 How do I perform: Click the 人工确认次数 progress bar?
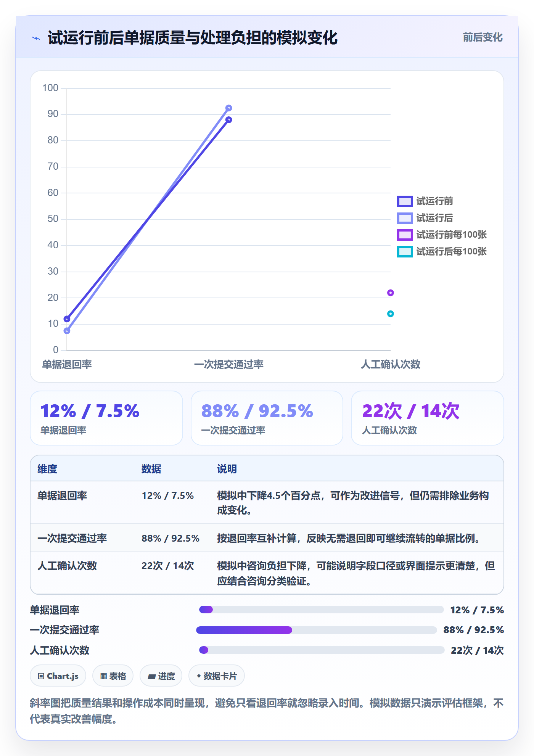coord(322,650)
